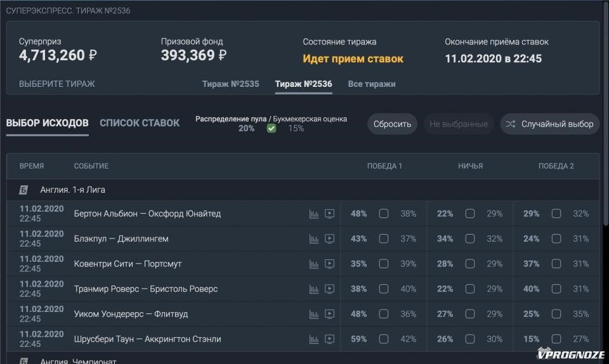
Task: Click the shuffle icon in Случайный выбор
Action: pos(510,124)
